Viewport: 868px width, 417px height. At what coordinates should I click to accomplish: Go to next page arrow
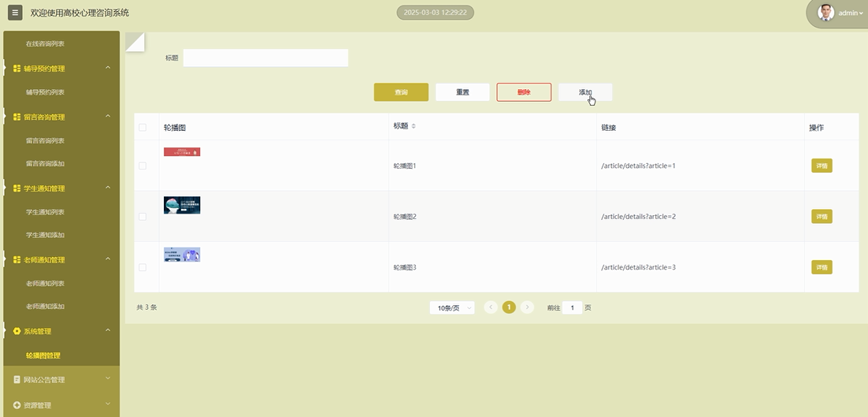pyautogui.click(x=528, y=307)
